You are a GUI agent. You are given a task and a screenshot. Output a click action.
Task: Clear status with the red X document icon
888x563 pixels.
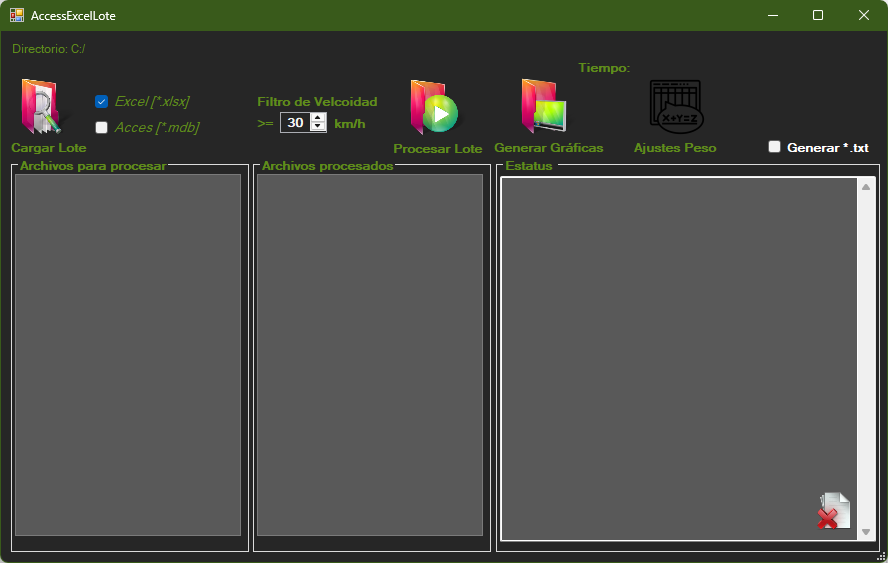point(832,511)
